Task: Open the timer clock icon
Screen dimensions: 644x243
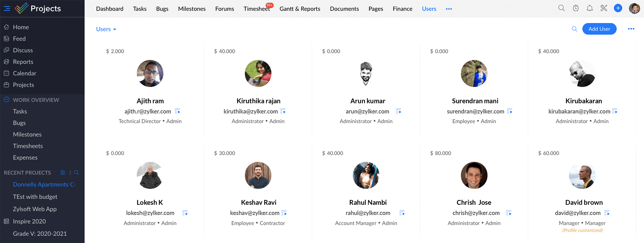Action: click(576, 8)
